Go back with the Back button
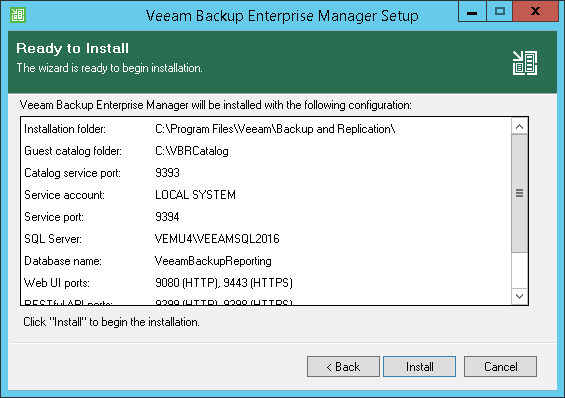 pyautogui.click(x=343, y=367)
